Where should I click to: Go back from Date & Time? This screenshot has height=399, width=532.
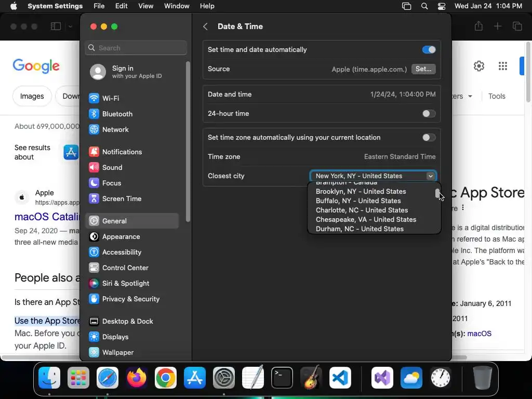205,26
